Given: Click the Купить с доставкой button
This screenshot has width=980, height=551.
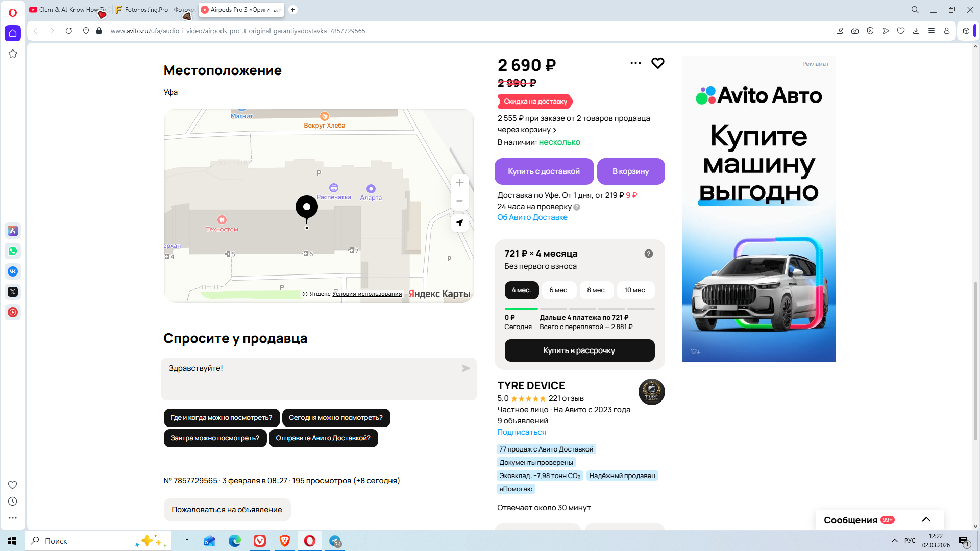Looking at the screenshot, I should (x=544, y=171).
